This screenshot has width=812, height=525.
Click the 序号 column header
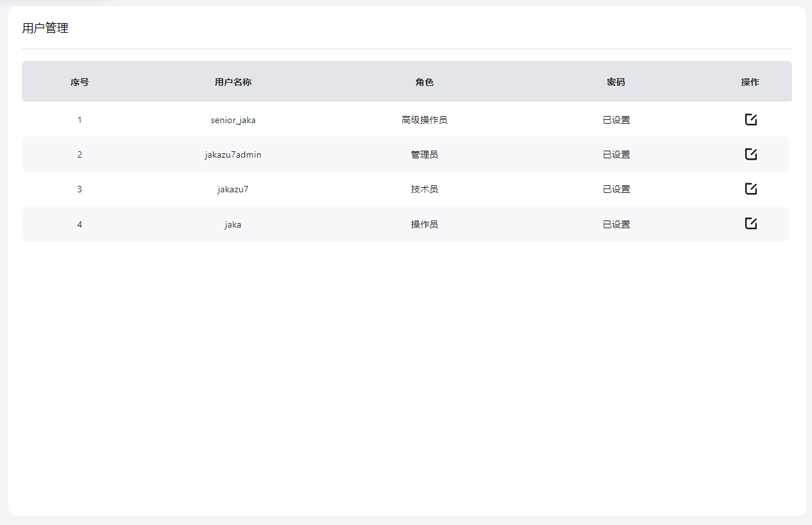(x=80, y=82)
